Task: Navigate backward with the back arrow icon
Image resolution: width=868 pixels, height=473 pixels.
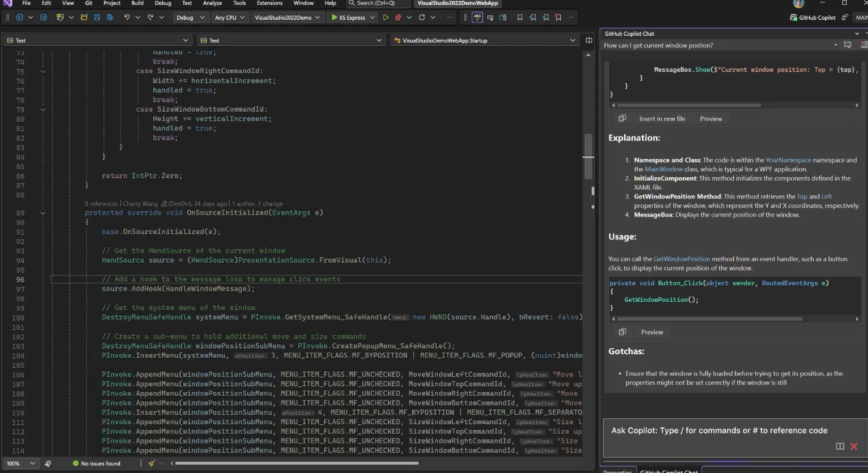Action: 19,17
